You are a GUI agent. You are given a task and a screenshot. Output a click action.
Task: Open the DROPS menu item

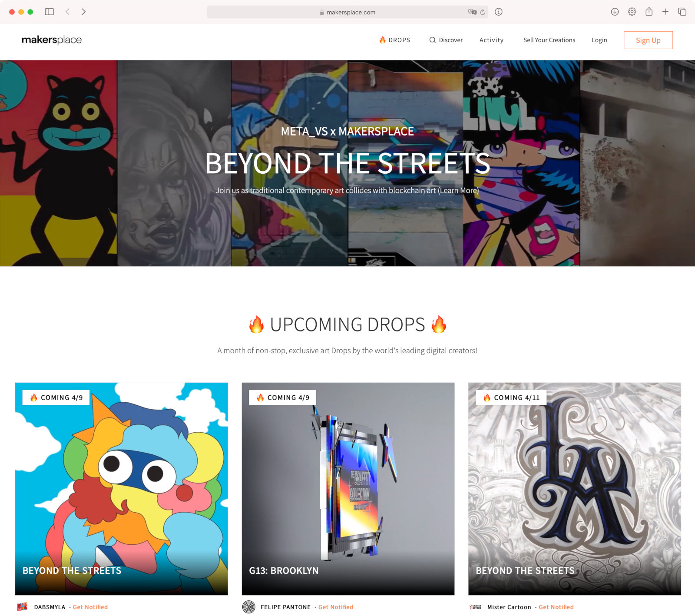pyautogui.click(x=394, y=40)
